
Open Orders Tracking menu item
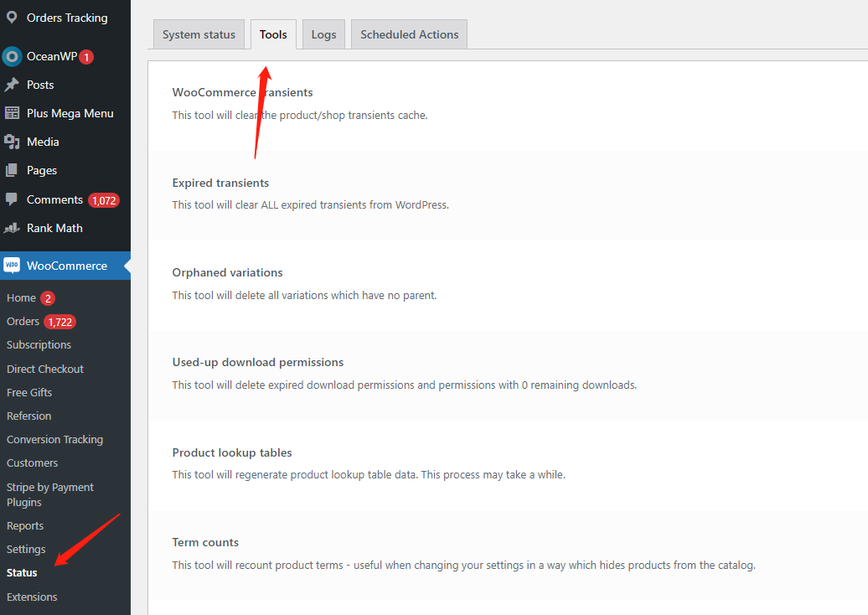tap(65, 18)
